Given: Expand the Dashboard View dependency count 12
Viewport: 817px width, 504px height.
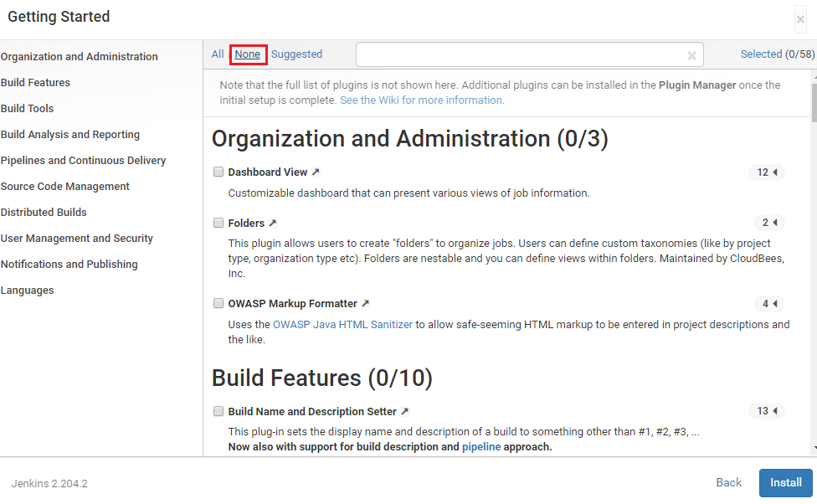Looking at the screenshot, I should [x=767, y=172].
